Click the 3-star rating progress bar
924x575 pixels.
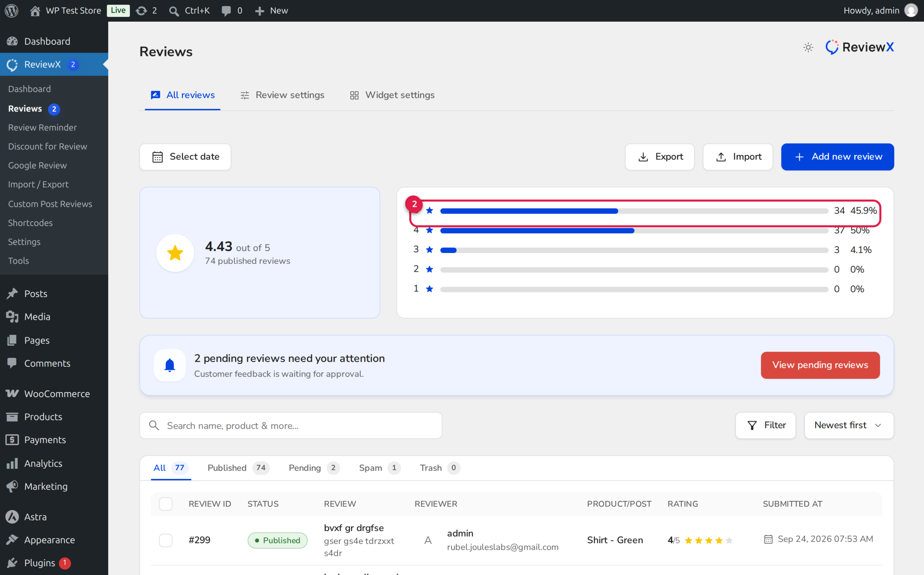click(x=634, y=250)
